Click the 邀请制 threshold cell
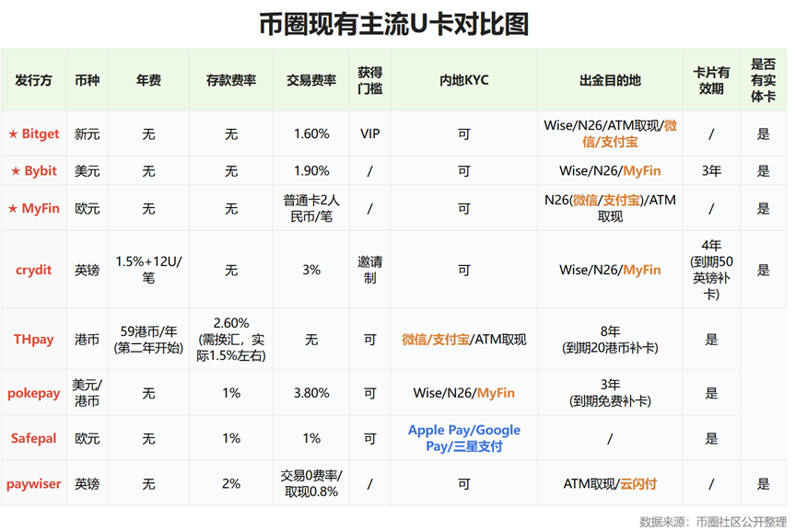Image resolution: width=795 pixels, height=532 pixels. (369, 270)
